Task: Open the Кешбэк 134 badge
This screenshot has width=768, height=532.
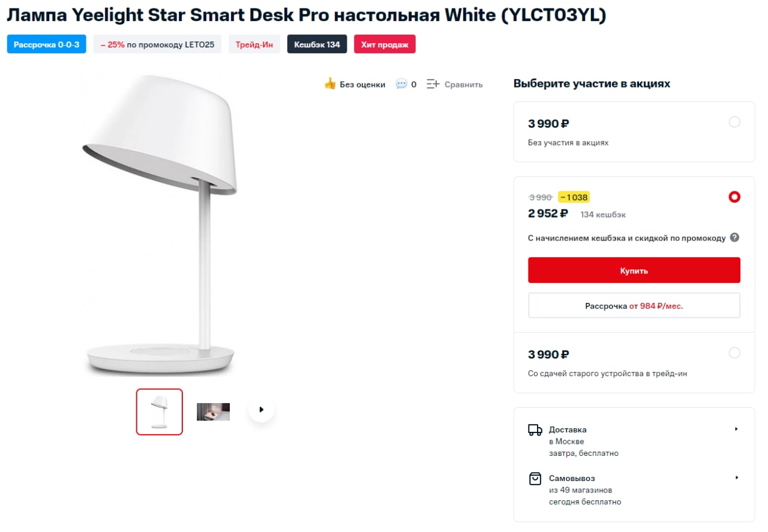Action: (317, 44)
